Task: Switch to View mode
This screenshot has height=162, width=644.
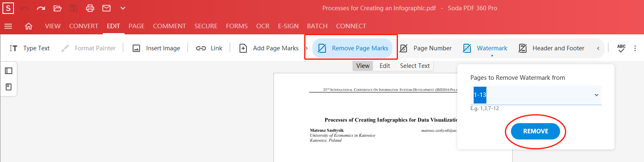Action: (x=363, y=66)
